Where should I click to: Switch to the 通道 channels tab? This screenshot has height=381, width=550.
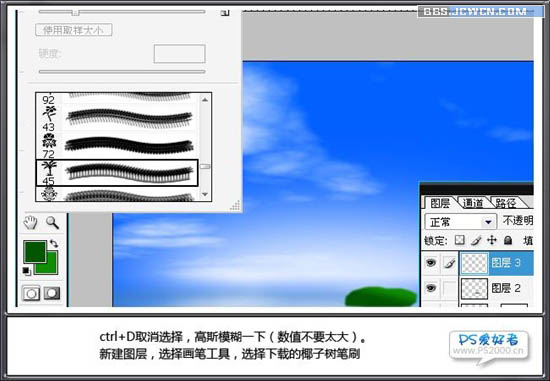click(473, 203)
